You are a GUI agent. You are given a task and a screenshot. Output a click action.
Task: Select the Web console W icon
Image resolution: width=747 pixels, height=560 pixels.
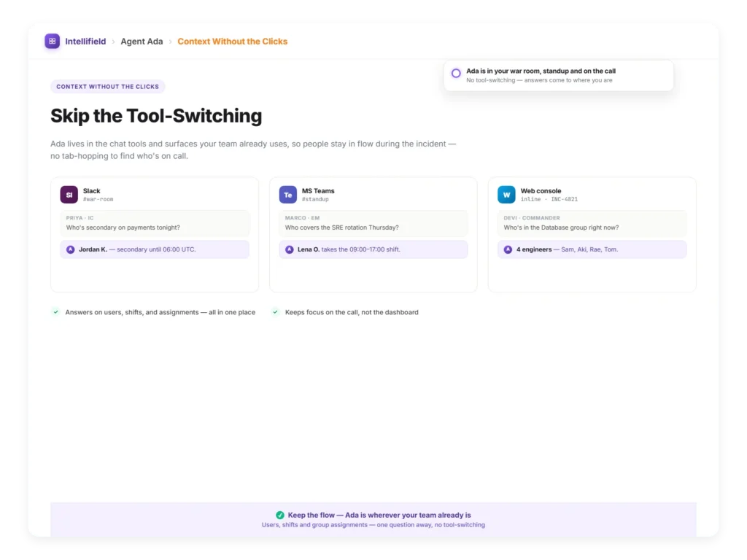point(506,195)
